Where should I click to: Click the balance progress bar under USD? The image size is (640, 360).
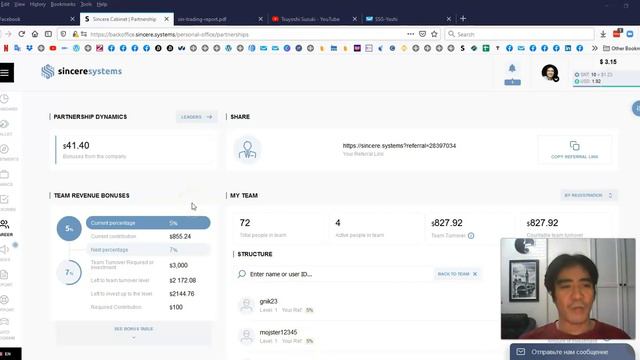tap(607, 86)
